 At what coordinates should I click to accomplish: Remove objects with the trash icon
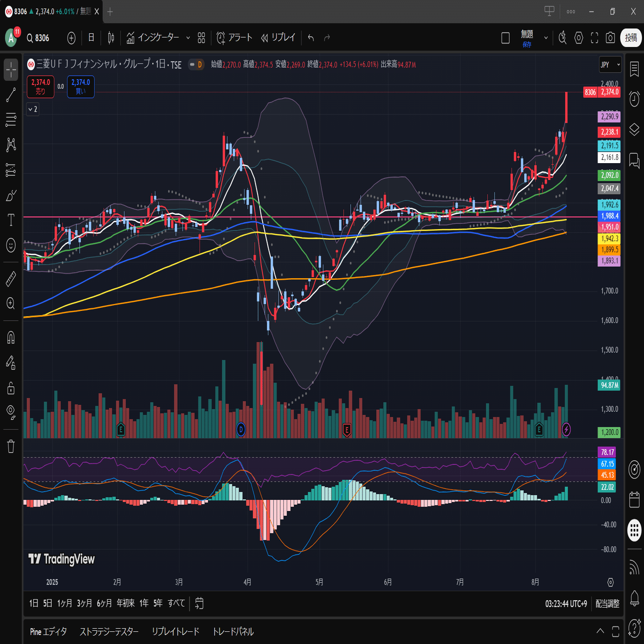pos(11,447)
